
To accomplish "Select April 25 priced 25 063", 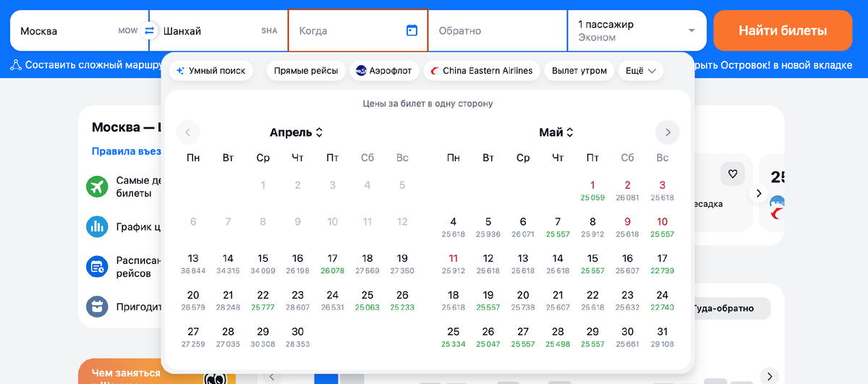I will coord(367,300).
